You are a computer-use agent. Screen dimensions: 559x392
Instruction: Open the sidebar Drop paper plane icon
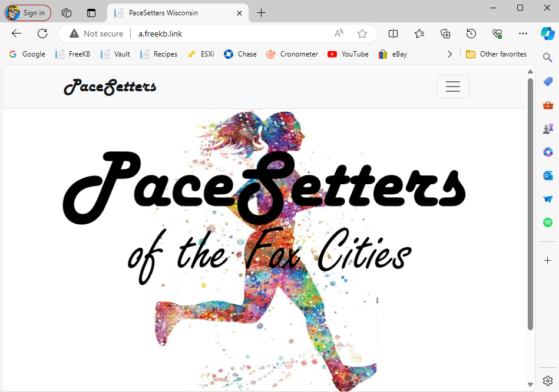tap(548, 199)
